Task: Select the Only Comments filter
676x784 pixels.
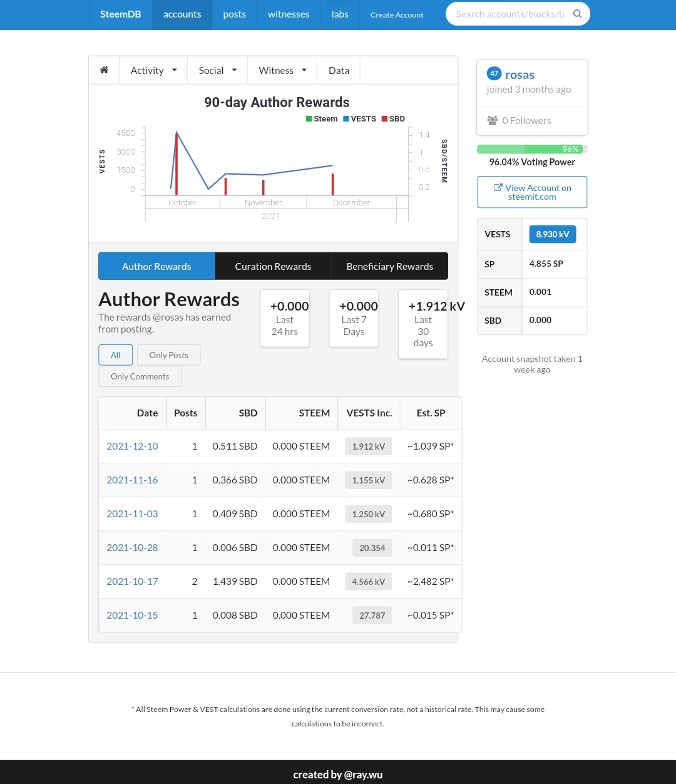Action: pos(140,376)
